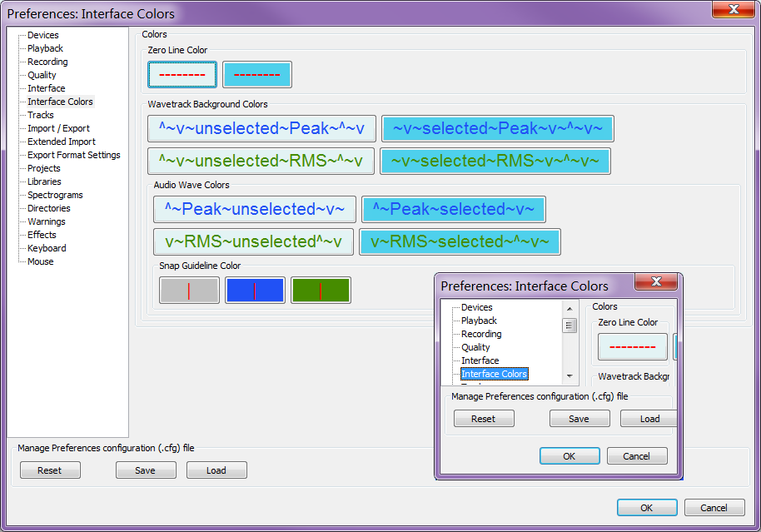Screen dimensions: 761x532
Task: Go to the Keyboard preferences page
Action: click(x=47, y=248)
